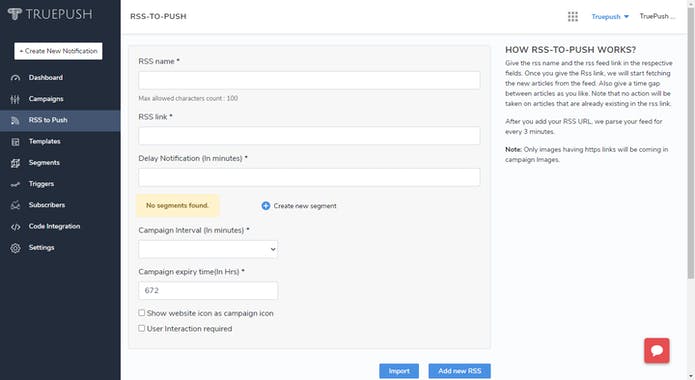Screen dimensions: 695x380
Task: Click the HOW RSS-TO-PUSH WORKS heading
Action: pyautogui.click(x=570, y=50)
